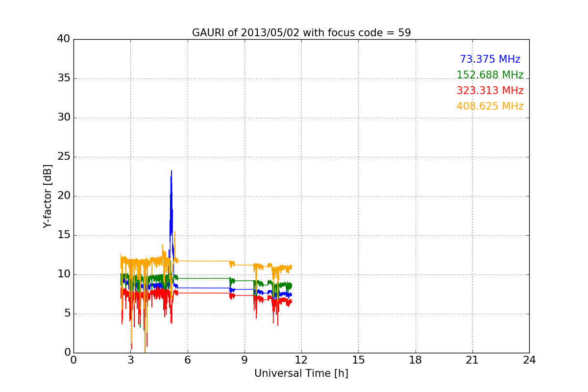Select the orange 408.625 MHz legend label
This screenshot has width=588, height=392.
490,106
